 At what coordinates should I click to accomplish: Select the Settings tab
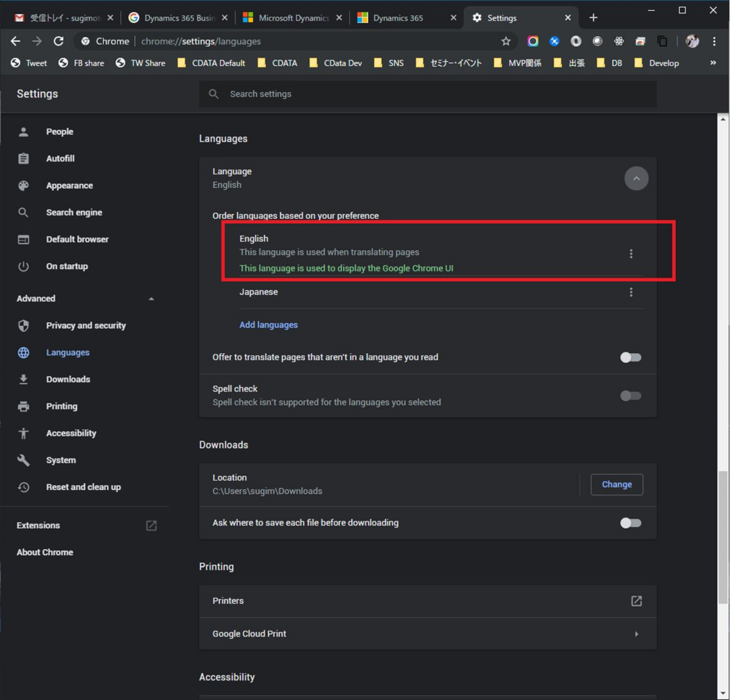point(521,18)
